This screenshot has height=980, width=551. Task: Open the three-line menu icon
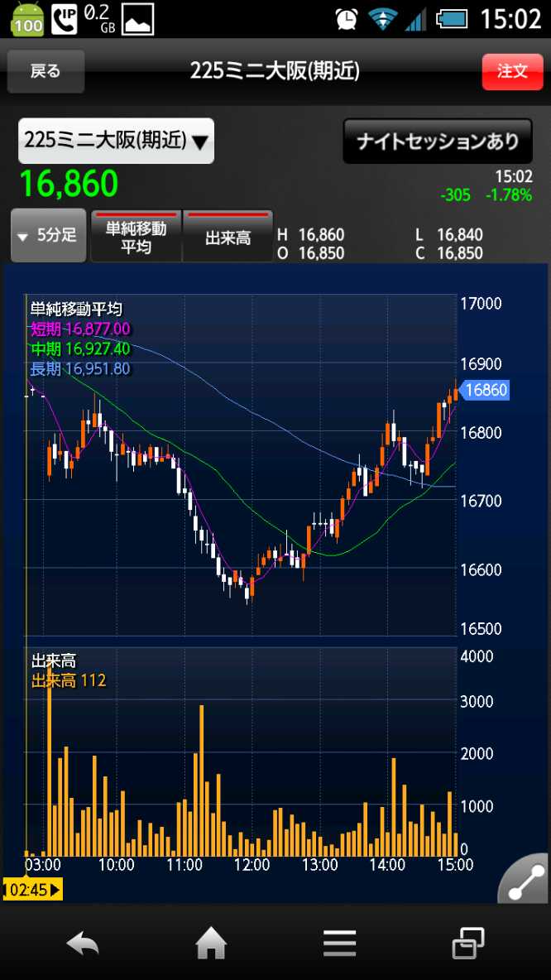click(x=339, y=943)
